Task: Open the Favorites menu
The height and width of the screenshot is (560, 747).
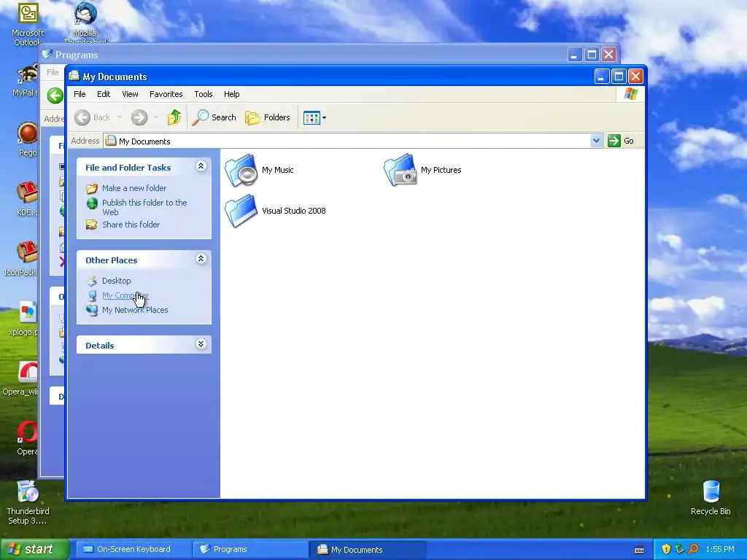Action: coord(166,94)
